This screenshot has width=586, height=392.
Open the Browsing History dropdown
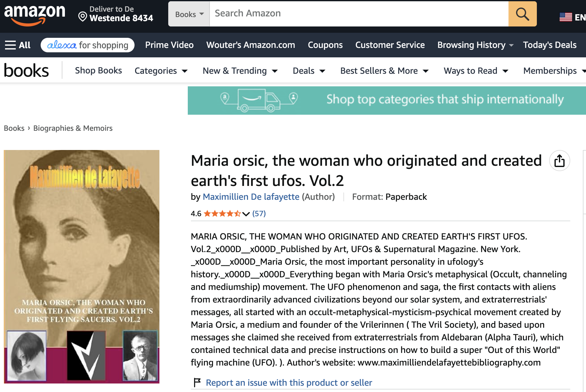tap(475, 45)
